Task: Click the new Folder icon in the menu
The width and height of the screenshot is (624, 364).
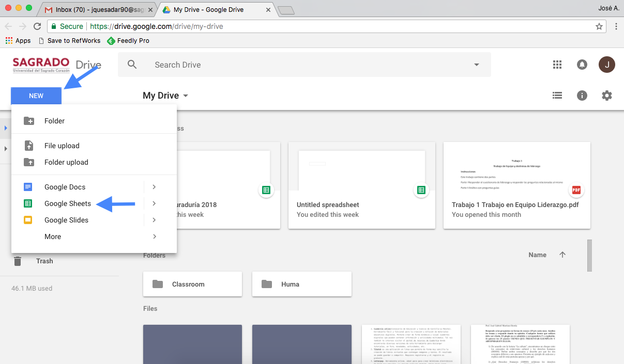Action: pyautogui.click(x=29, y=121)
